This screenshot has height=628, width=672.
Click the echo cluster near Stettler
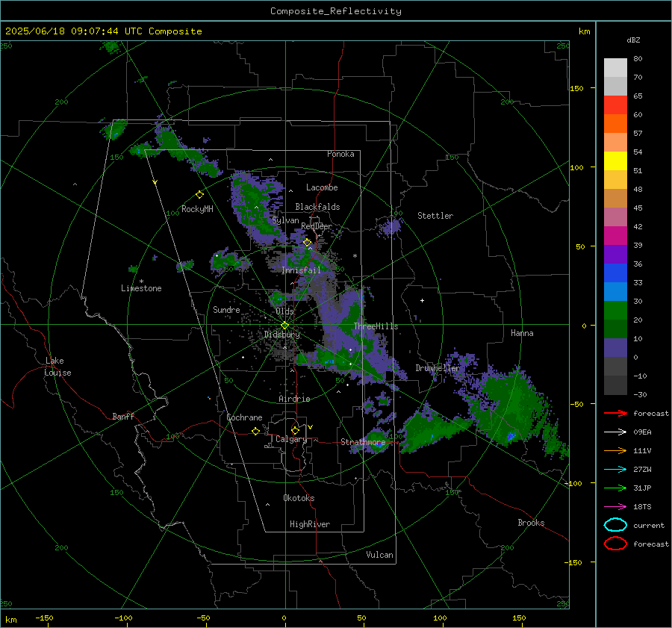tap(390, 226)
